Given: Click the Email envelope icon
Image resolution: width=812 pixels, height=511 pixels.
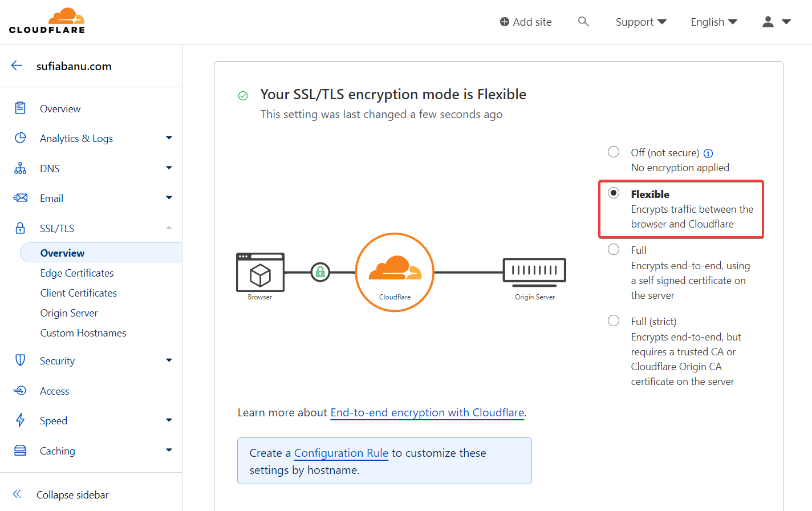Looking at the screenshot, I should (21, 198).
